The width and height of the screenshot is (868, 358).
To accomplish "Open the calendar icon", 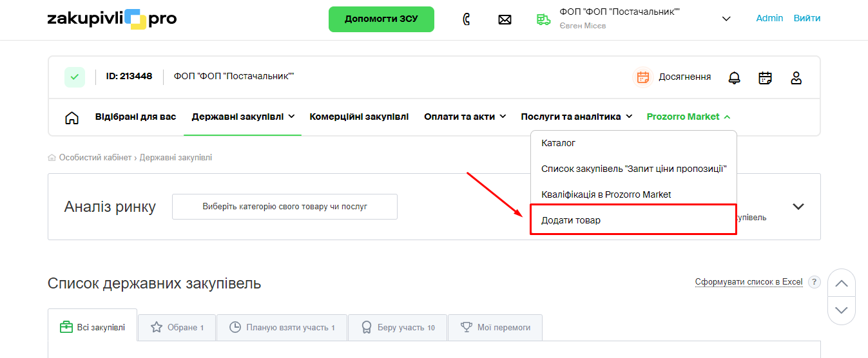I will pos(765,78).
